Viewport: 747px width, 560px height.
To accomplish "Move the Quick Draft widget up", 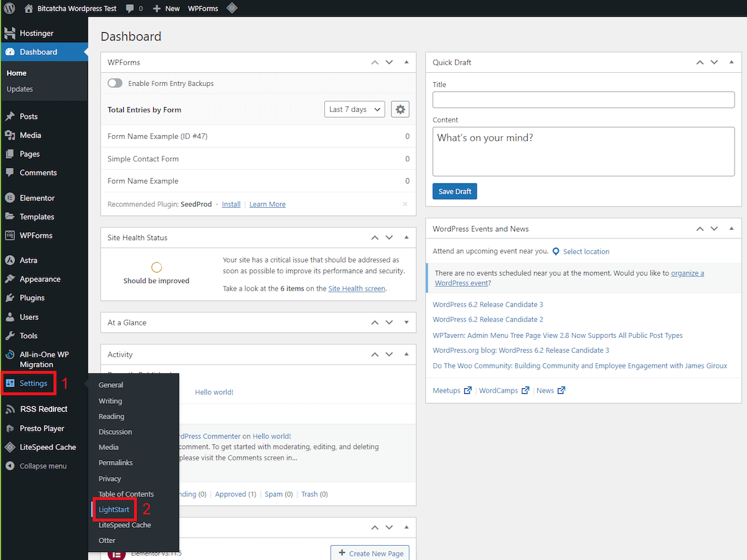I will coord(700,62).
